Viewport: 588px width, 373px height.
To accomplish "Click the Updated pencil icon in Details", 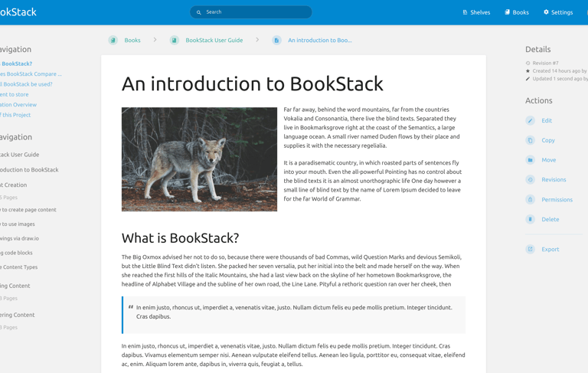I will pyautogui.click(x=528, y=79).
